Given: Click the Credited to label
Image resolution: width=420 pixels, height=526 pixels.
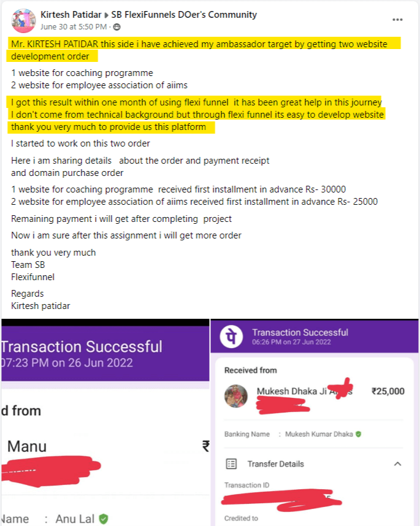Looking at the screenshot, I should 241,518.
